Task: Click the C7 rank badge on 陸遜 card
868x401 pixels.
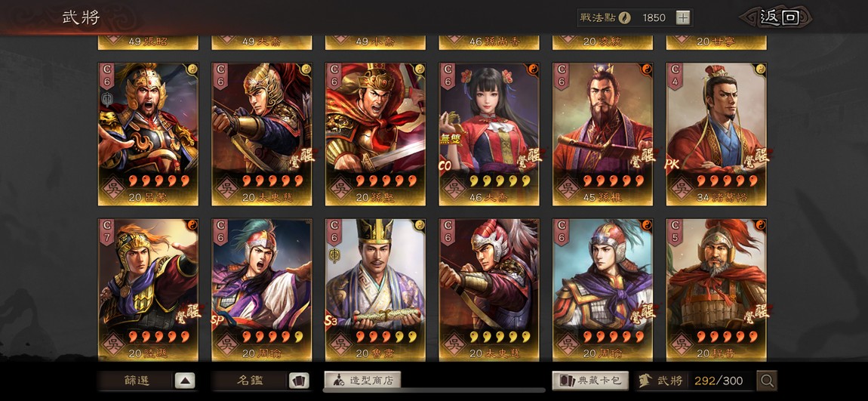Action: point(106,232)
